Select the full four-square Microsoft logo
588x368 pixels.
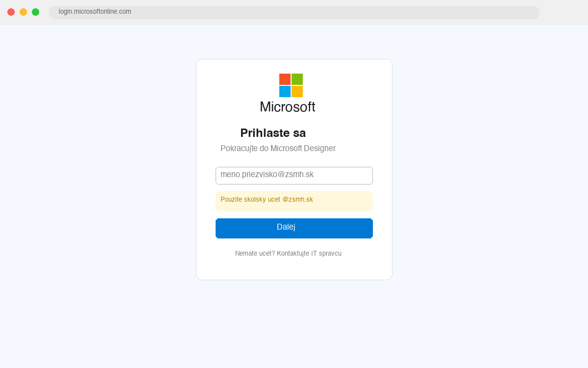(x=291, y=84)
